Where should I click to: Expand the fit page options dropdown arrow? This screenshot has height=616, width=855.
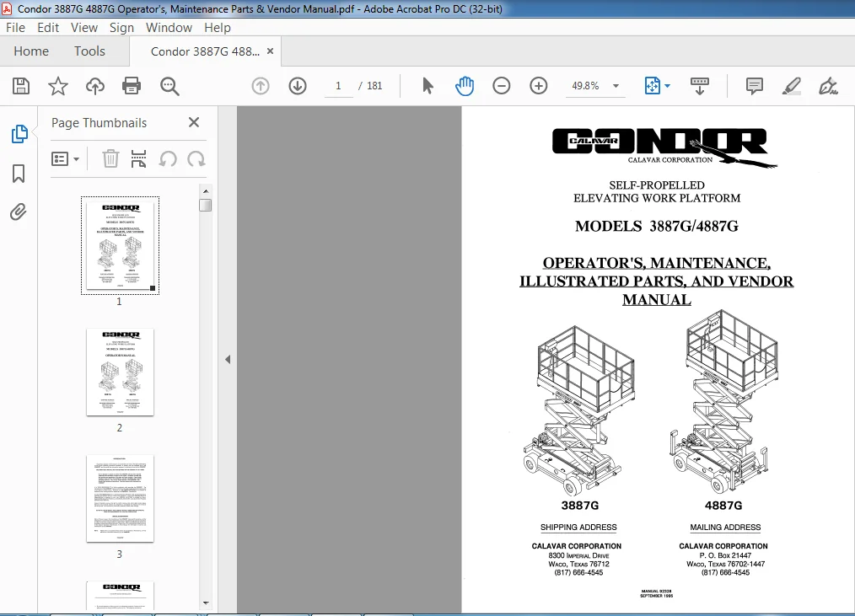tap(668, 86)
